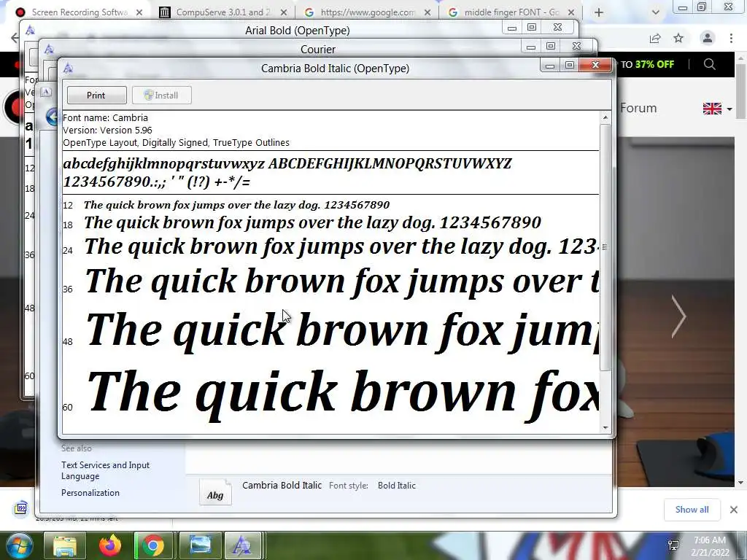Close the Arial Bold font window

point(558,28)
